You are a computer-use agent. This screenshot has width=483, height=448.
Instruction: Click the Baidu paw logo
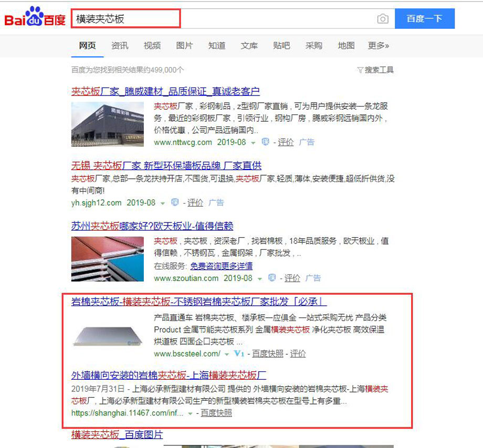(34, 16)
